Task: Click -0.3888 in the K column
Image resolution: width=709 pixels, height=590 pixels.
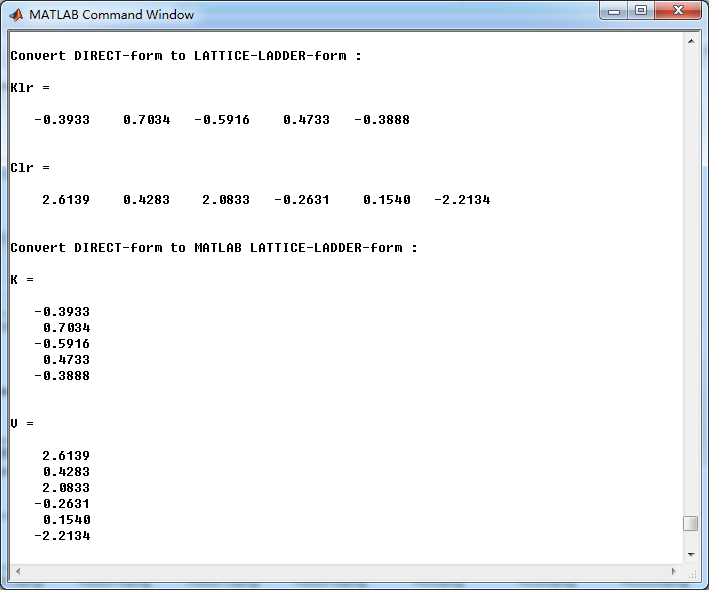Action: coord(62,376)
